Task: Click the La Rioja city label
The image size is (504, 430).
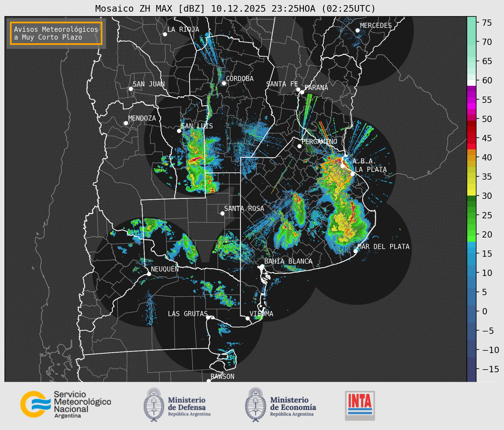Action: tap(183, 29)
